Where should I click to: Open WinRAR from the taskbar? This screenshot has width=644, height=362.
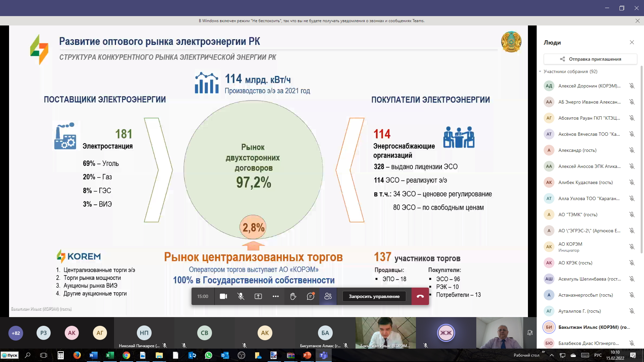[290, 355]
